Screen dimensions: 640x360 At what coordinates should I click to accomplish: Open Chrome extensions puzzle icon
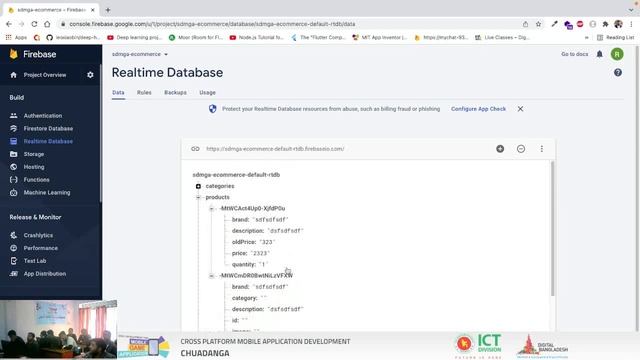pyautogui.click(x=605, y=24)
